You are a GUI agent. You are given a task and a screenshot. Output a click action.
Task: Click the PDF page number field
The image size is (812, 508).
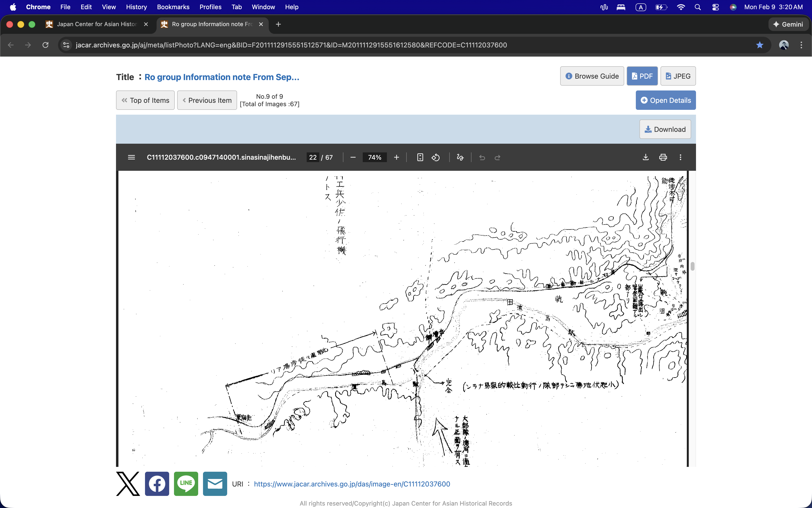(x=313, y=157)
